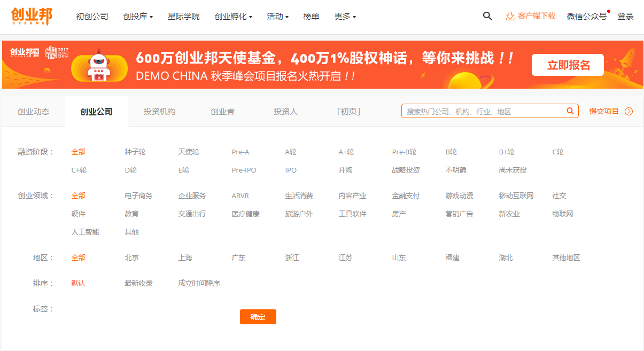The height and width of the screenshot is (351, 644).
Task: Filter by B+轮 funding stage
Action: click(506, 152)
